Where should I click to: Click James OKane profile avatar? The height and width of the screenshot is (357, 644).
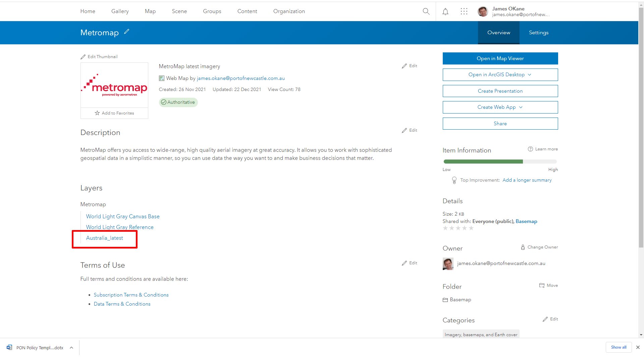coord(483,11)
